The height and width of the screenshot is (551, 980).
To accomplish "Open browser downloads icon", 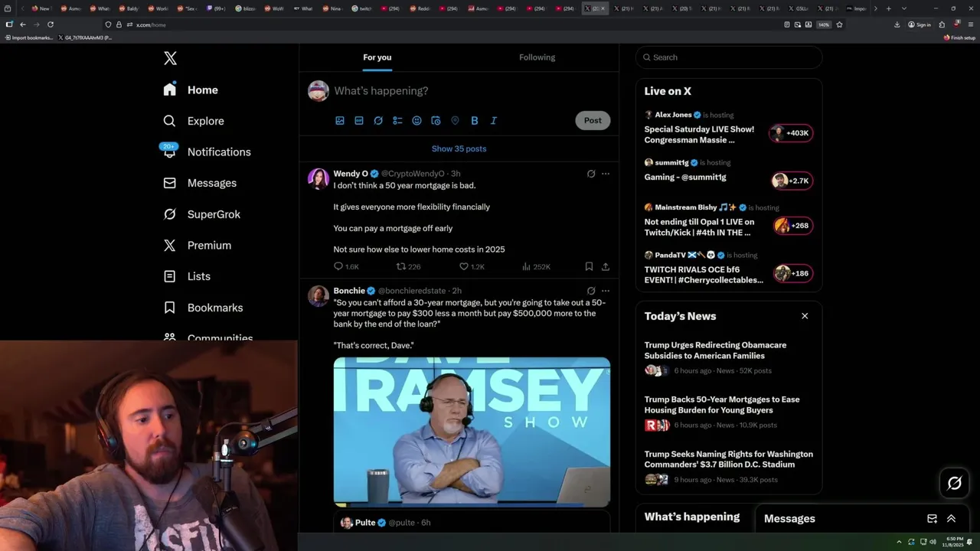I will click(x=897, y=24).
